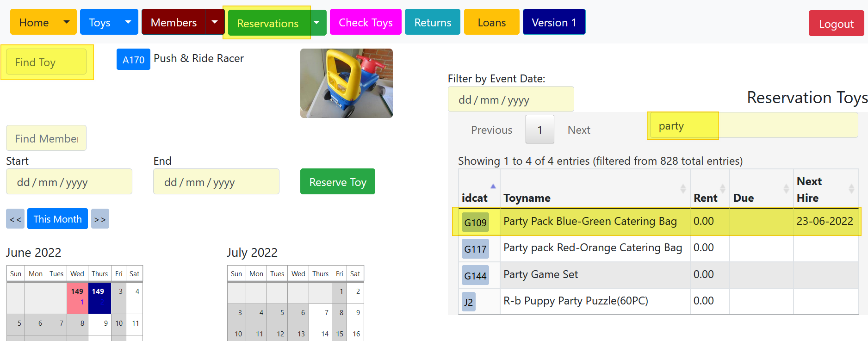Click the A170 toy ID badge

[x=133, y=60]
